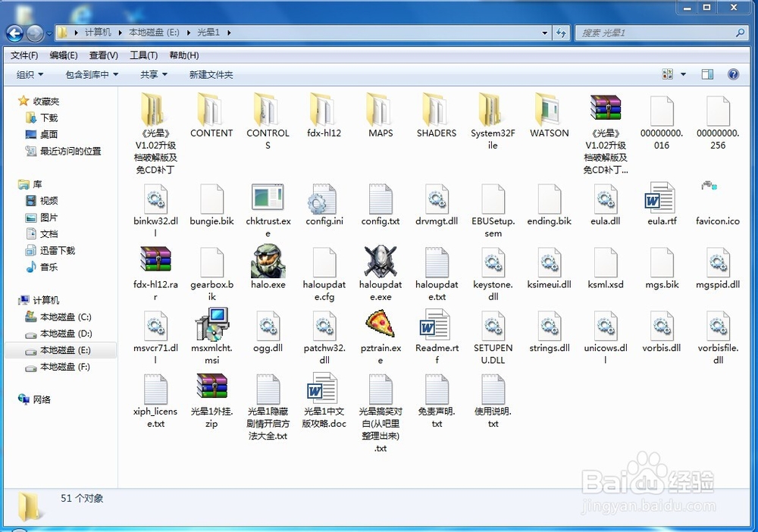The width and height of the screenshot is (758, 532).
Task: Click 本地磁盘 (E:) in the address breadcrumb
Action: (154, 33)
